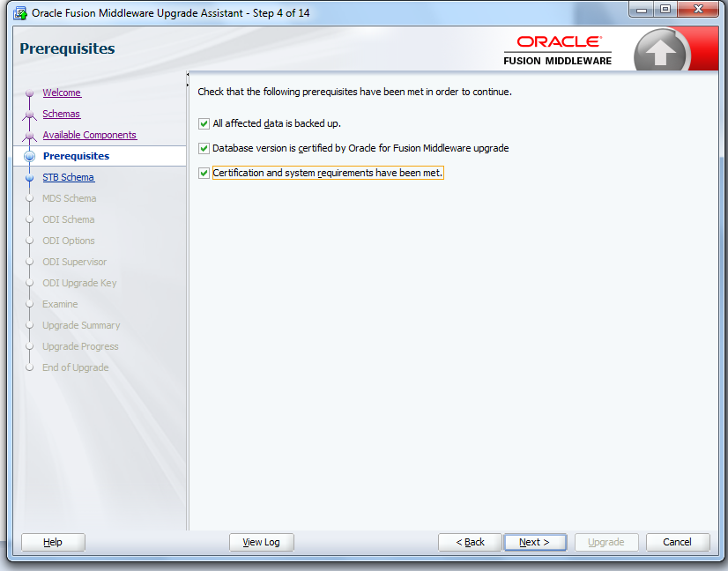The height and width of the screenshot is (571, 728).
Task: Click the Welcome step bullet marker
Action: coord(29,93)
